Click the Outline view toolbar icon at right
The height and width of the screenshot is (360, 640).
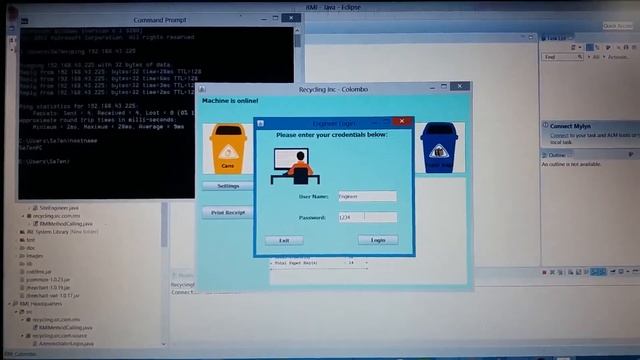point(631,154)
